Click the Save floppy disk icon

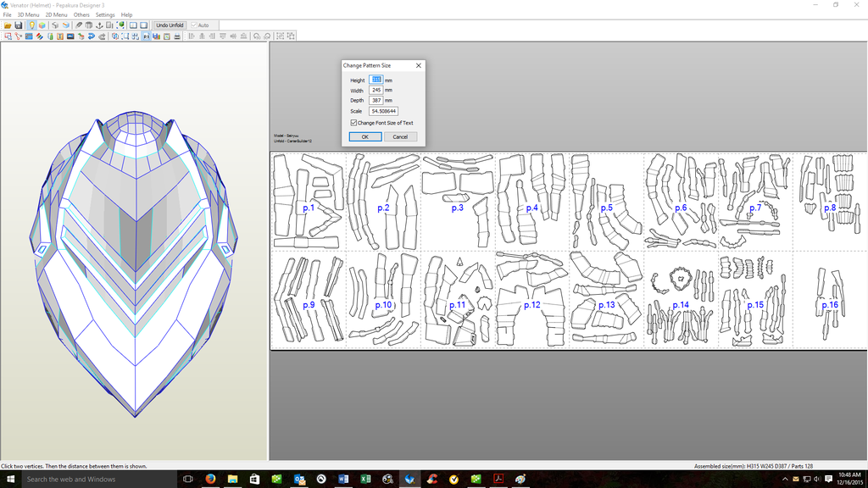[x=18, y=25]
